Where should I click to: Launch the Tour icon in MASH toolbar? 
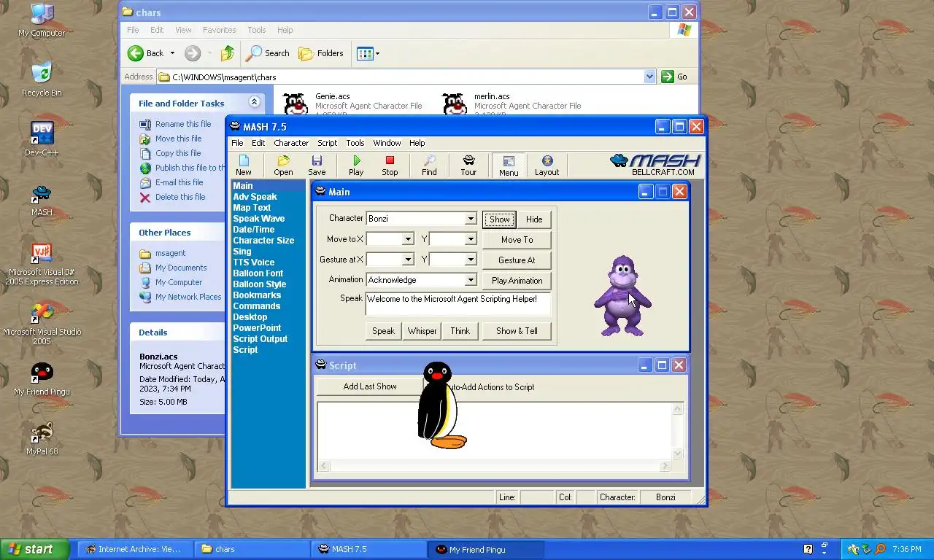click(468, 166)
